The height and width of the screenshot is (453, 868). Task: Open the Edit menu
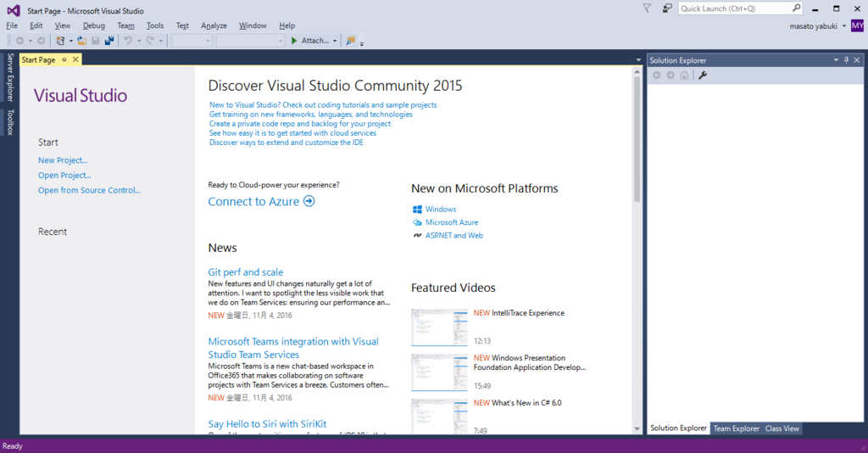pos(36,25)
